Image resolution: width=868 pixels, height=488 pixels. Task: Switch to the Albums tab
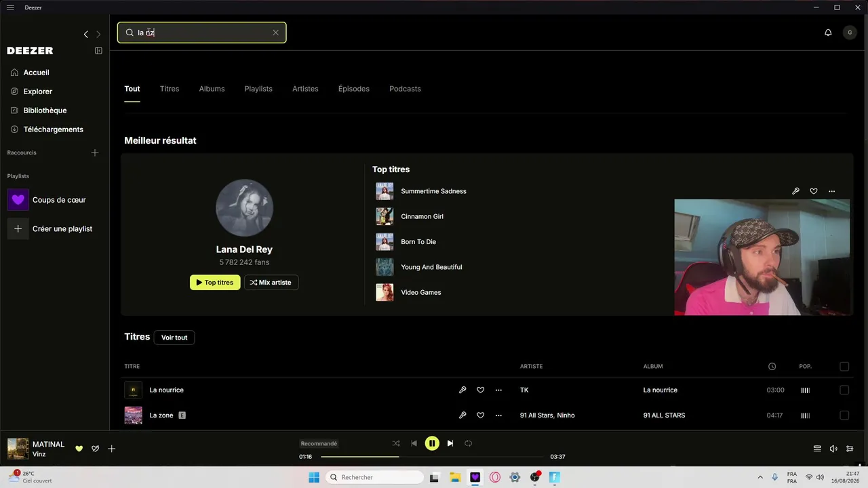coord(212,89)
